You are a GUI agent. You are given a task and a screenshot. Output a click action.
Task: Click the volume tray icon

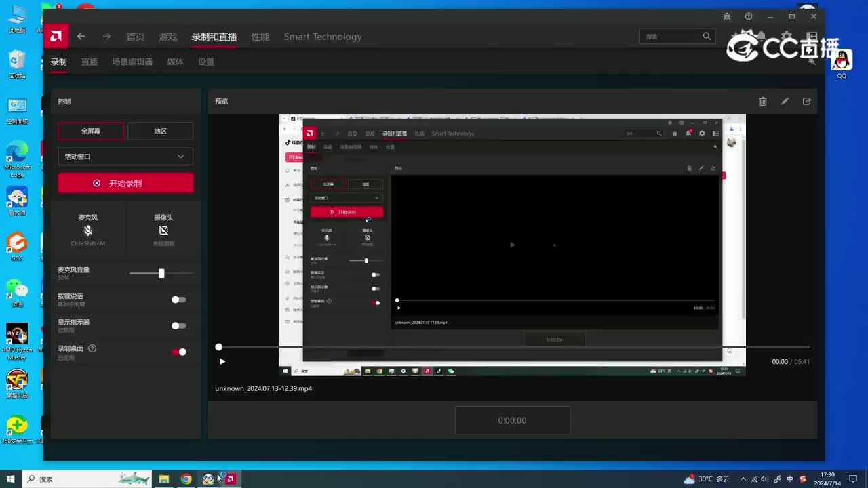[x=766, y=479]
